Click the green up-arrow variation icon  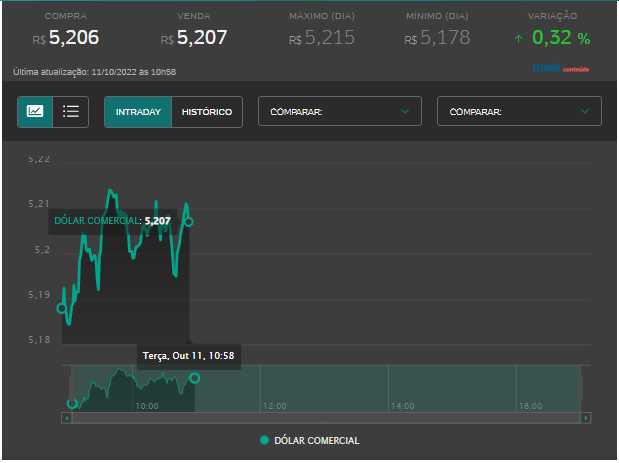pos(518,39)
